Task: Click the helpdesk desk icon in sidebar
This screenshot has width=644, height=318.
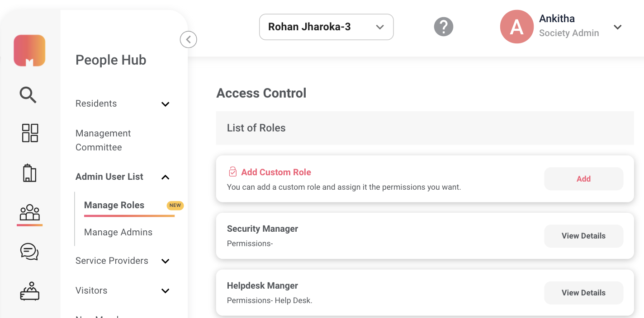Action: 30,291
